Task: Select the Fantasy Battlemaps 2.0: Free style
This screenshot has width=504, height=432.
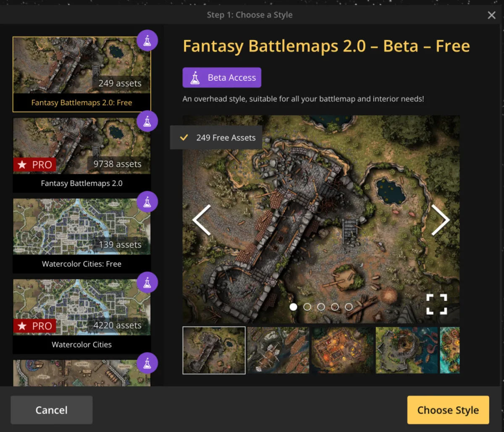Action: click(x=82, y=74)
